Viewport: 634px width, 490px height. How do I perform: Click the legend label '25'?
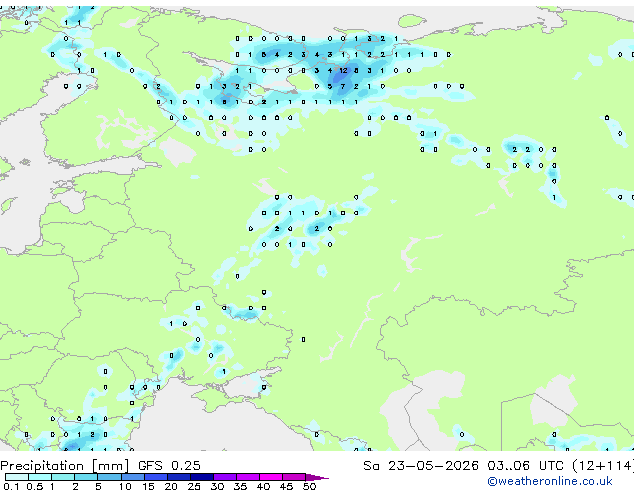194,486
